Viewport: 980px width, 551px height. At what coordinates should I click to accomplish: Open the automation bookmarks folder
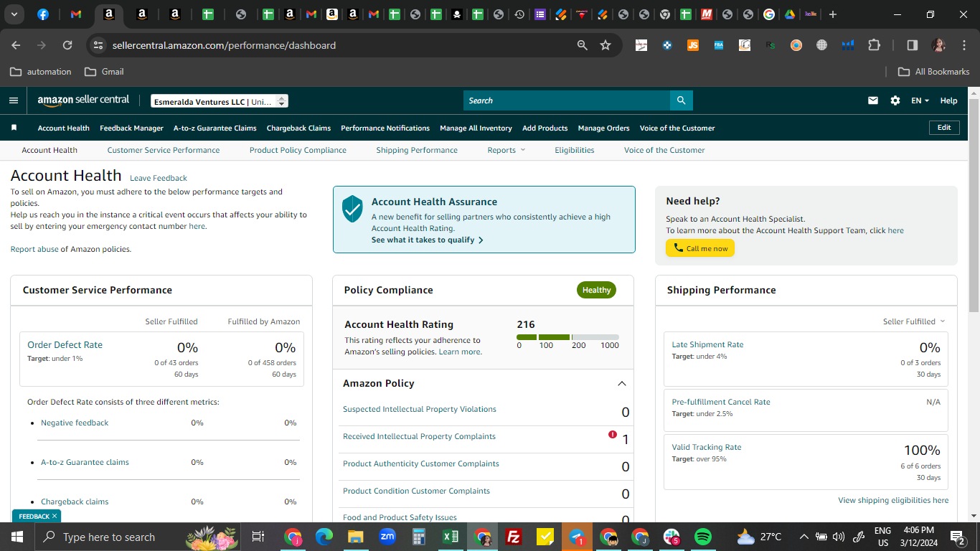41,72
